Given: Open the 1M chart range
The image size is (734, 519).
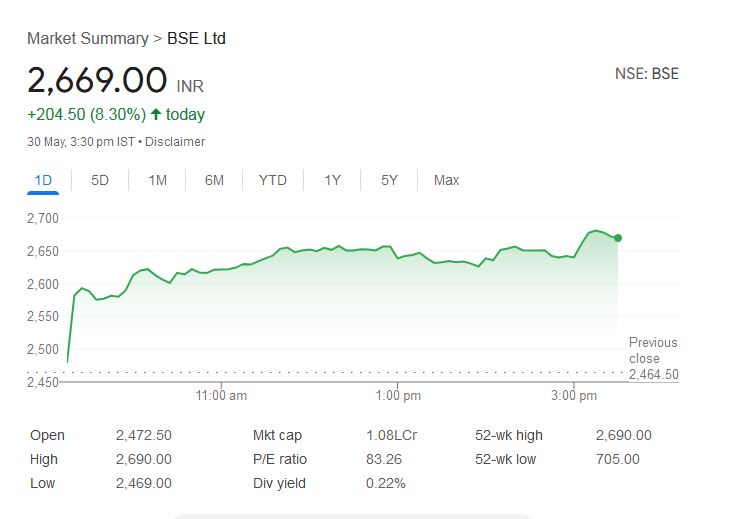Looking at the screenshot, I should click(x=157, y=180).
